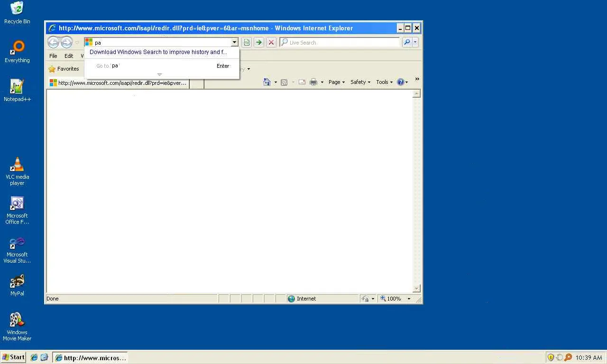This screenshot has width=607, height=364.
Task: Click the blue Help question mark icon
Action: pyautogui.click(x=400, y=82)
